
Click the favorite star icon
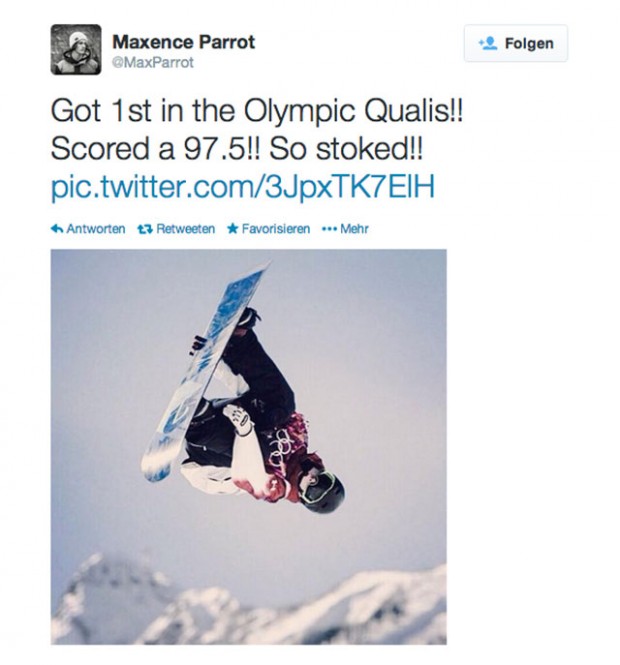point(232,229)
